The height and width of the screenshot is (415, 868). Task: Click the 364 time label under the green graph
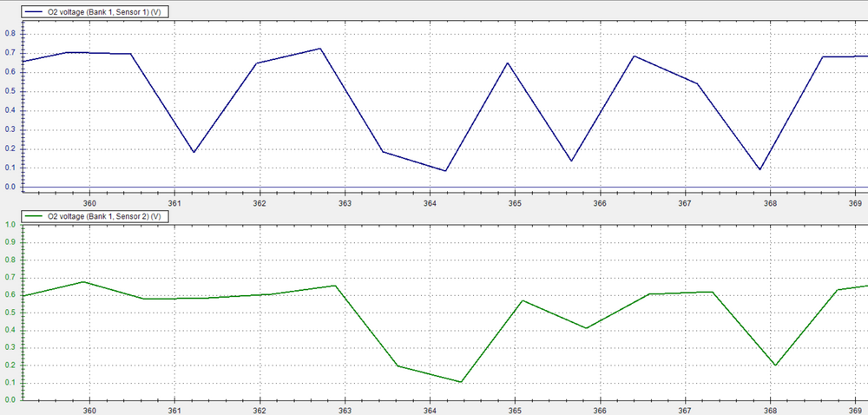[x=431, y=411]
